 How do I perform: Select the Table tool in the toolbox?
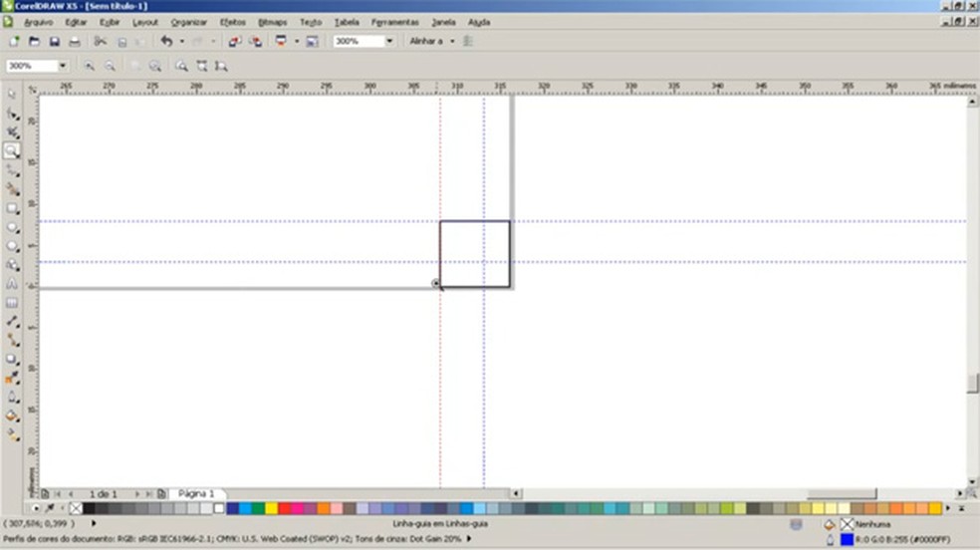(x=12, y=303)
